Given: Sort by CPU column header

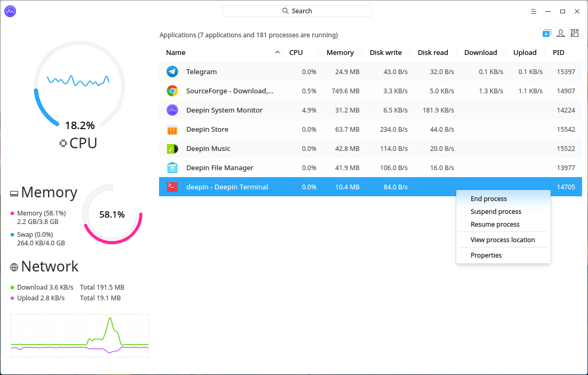Looking at the screenshot, I should (296, 52).
